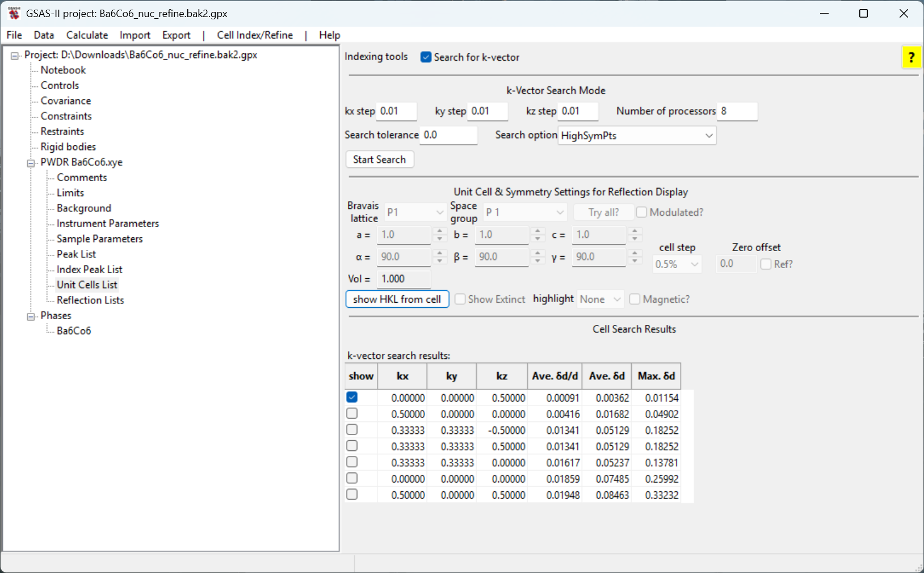Select Limits tree item
The height and width of the screenshot is (573, 924).
click(70, 193)
